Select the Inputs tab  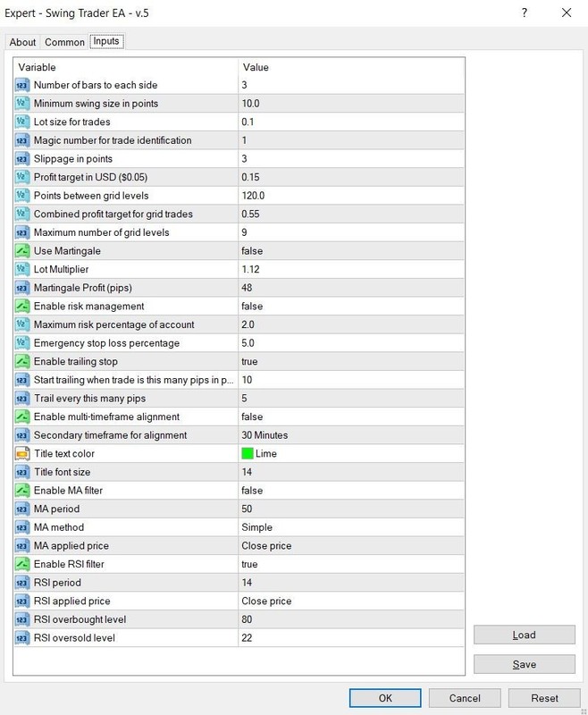click(x=106, y=41)
